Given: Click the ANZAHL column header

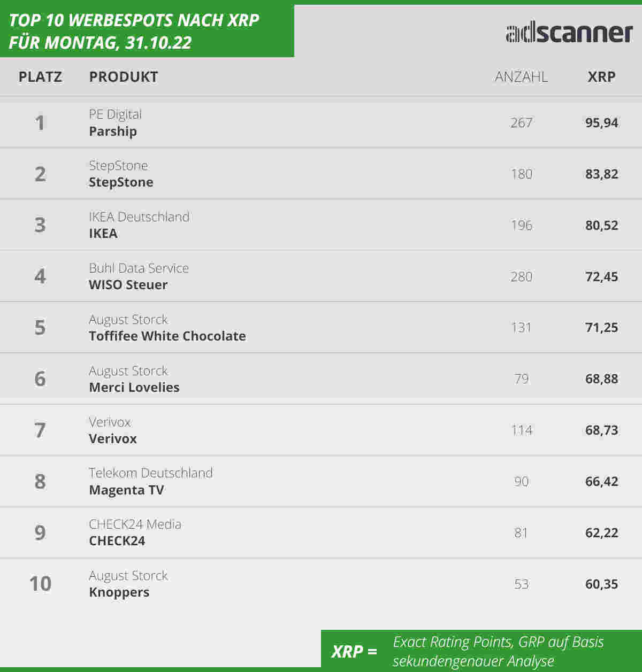Looking at the screenshot, I should click(521, 77).
